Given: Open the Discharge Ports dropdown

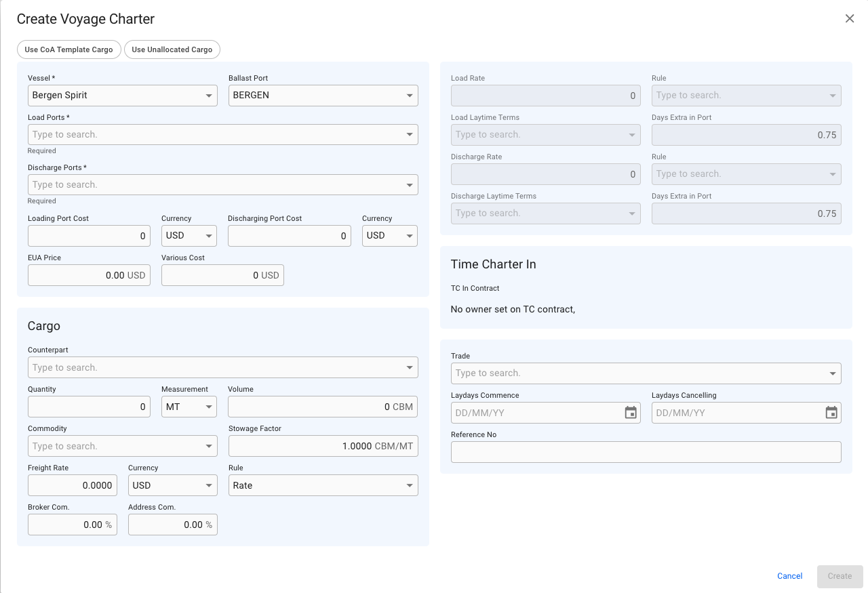Looking at the screenshot, I should point(410,185).
